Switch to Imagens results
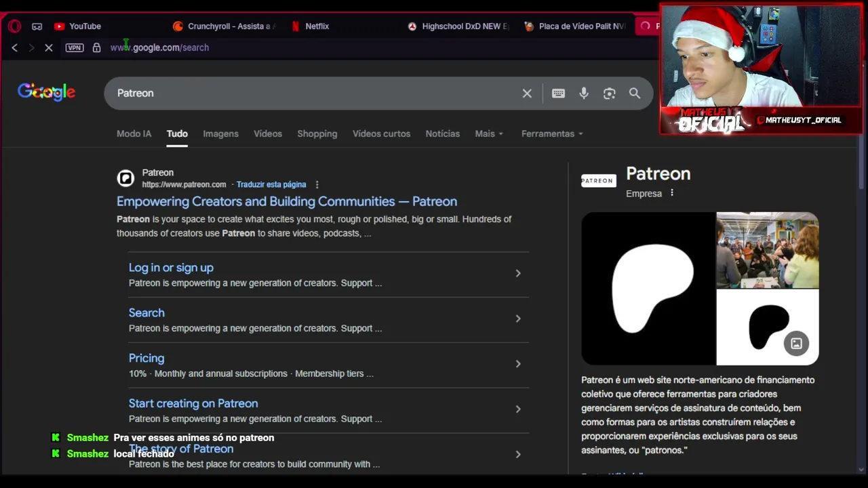Image resolution: width=868 pixels, height=488 pixels. pos(220,134)
